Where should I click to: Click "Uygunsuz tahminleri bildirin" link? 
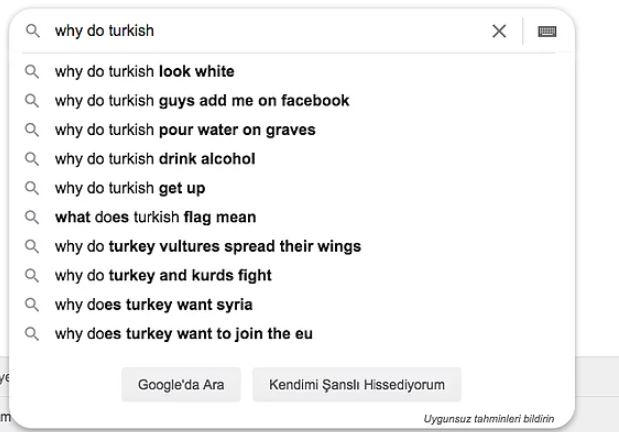tap(488, 419)
